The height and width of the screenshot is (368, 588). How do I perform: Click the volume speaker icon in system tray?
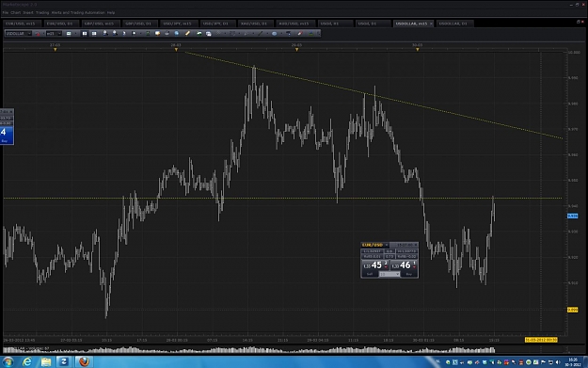pos(558,362)
